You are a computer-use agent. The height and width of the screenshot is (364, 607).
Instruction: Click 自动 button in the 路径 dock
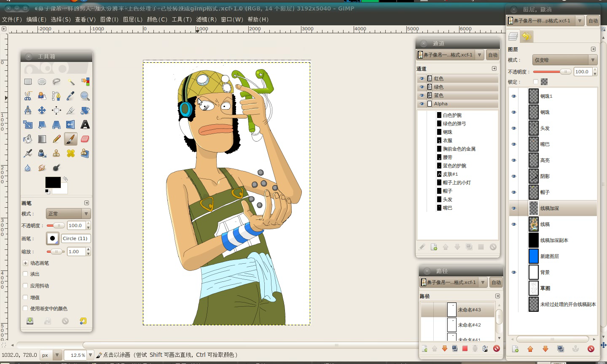496,282
